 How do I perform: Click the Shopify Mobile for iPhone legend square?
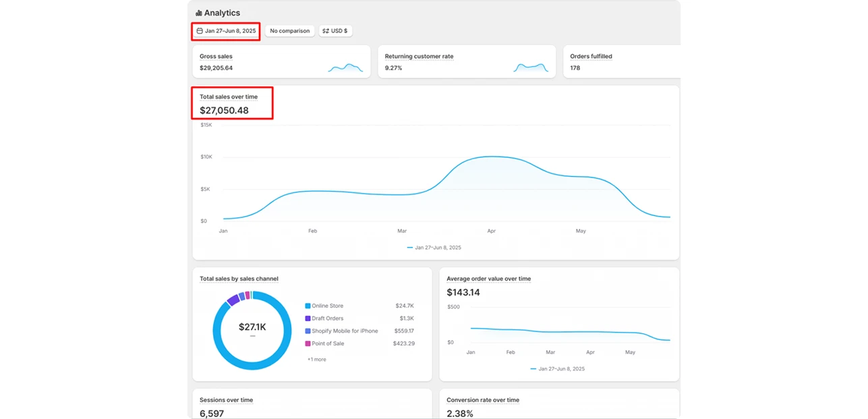pyautogui.click(x=308, y=331)
